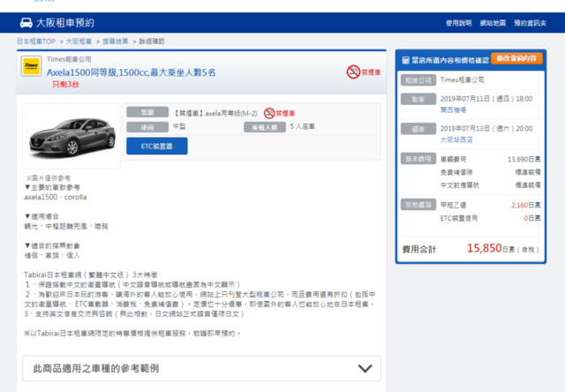Click the car icon beside 大阪租車預約
Screen dimensions: 565x392
[26, 23]
